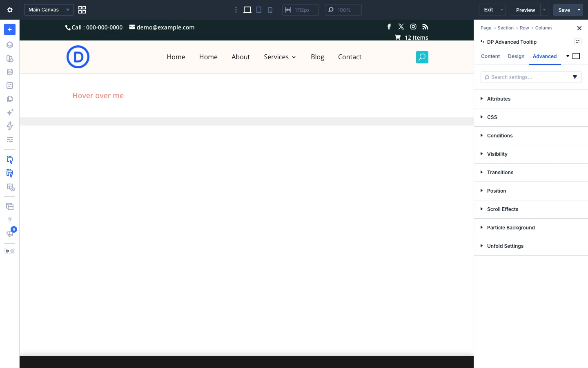Image resolution: width=588 pixels, height=368 pixels.
Task: Open the arrow dropdown next to Exit
Action: (x=502, y=10)
